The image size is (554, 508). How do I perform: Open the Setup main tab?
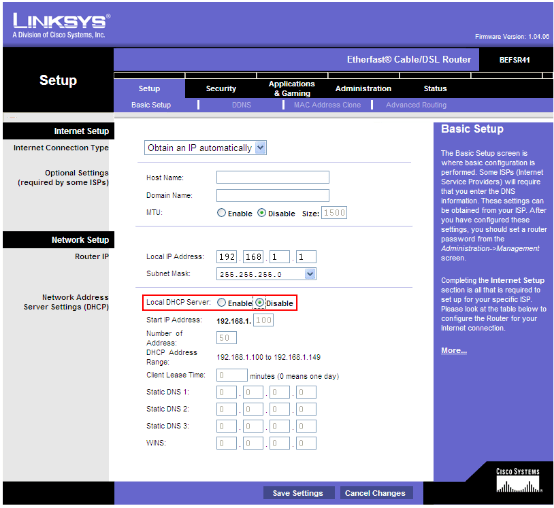tap(149, 88)
